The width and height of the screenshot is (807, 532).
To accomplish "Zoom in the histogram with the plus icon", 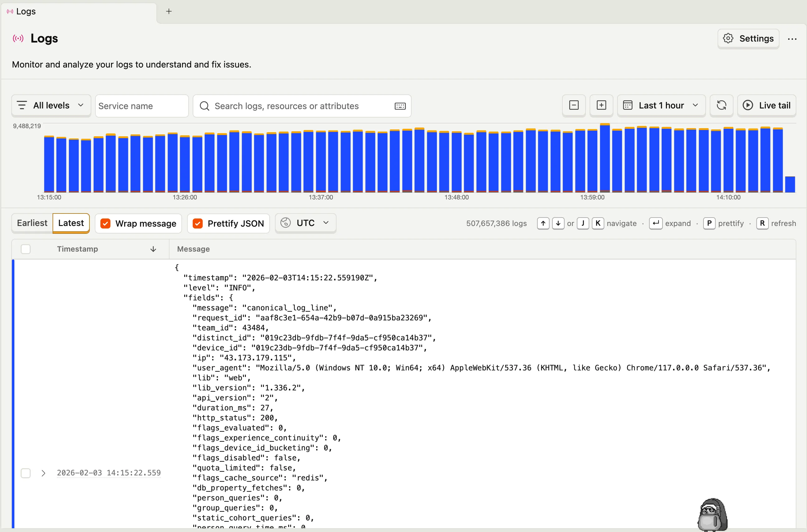I will [601, 106].
